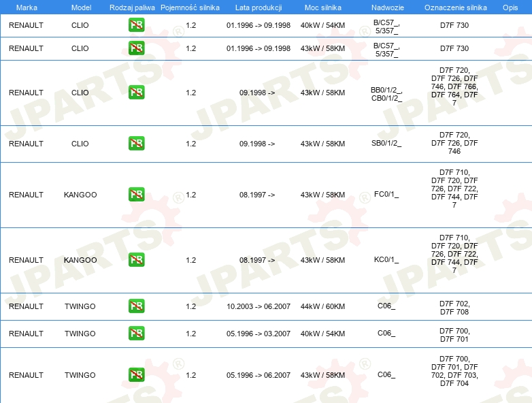Screen dimensions: 532x403
Task: Click engine codes D7F 720, D7F 726, D7F 746
Action: point(454,143)
